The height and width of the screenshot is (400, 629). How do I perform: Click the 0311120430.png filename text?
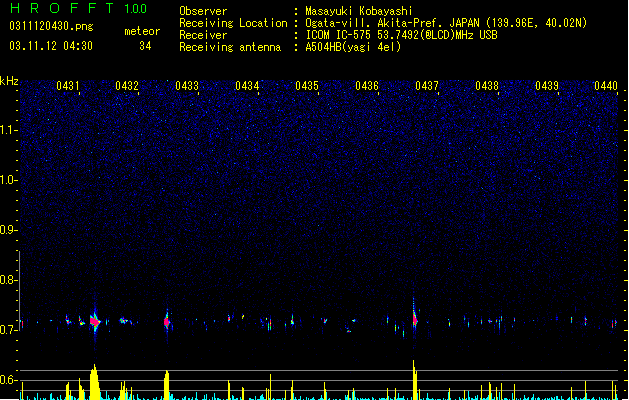coord(51,26)
